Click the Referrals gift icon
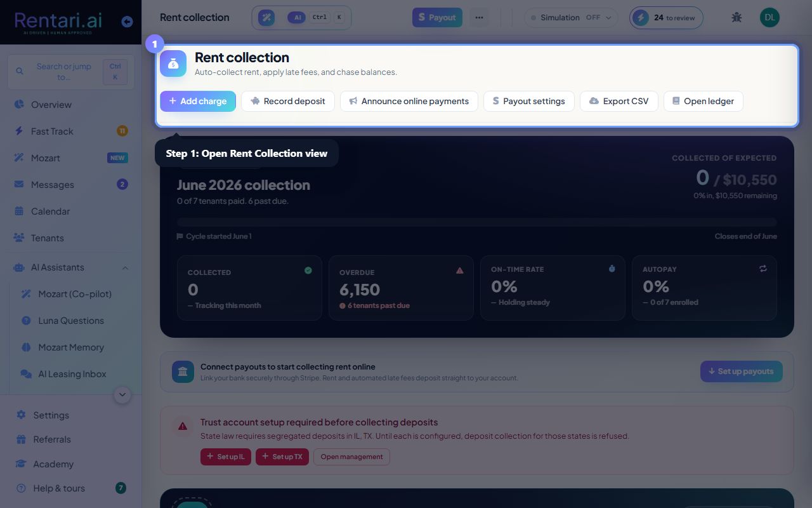This screenshot has height=508, width=812. click(21, 439)
